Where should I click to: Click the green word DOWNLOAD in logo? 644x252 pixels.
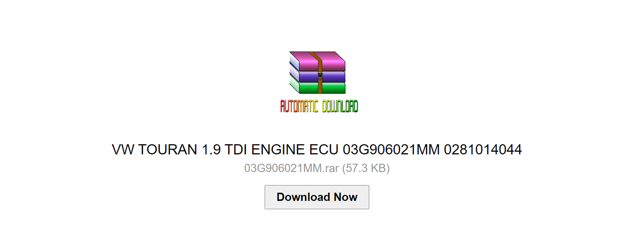(x=340, y=106)
